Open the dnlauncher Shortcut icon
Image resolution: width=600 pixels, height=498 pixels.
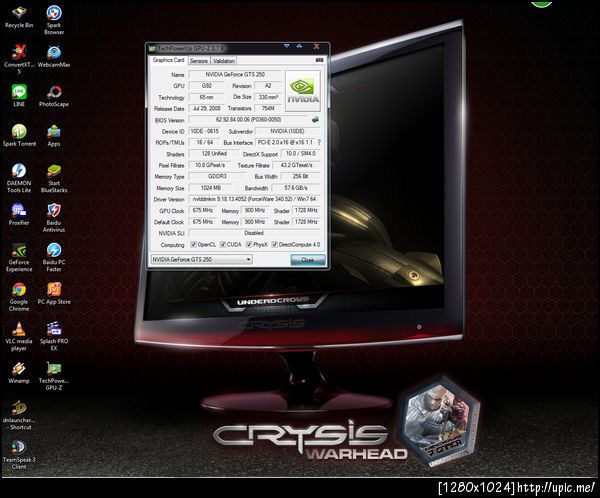[19, 415]
